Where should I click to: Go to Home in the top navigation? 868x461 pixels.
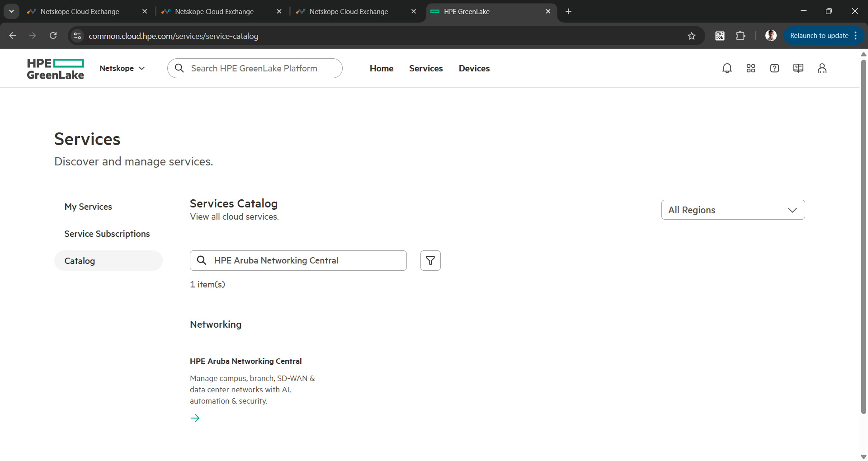click(x=382, y=68)
